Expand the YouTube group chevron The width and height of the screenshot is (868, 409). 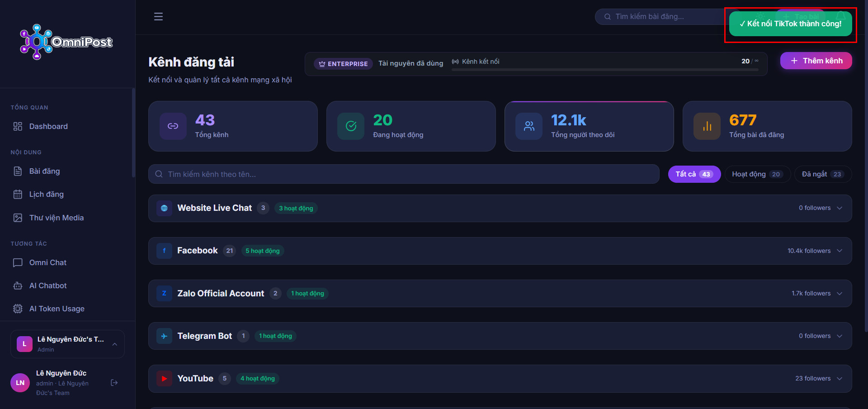[x=840, y=378]
